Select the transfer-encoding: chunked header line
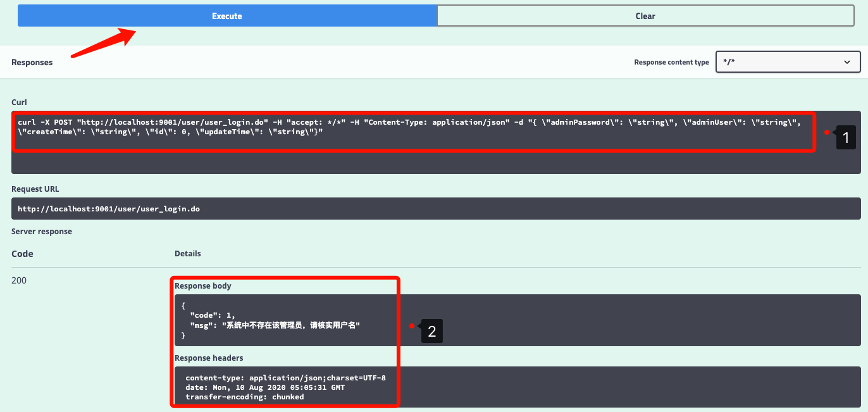Screen dimensions: 868x412 coord(245,397)
